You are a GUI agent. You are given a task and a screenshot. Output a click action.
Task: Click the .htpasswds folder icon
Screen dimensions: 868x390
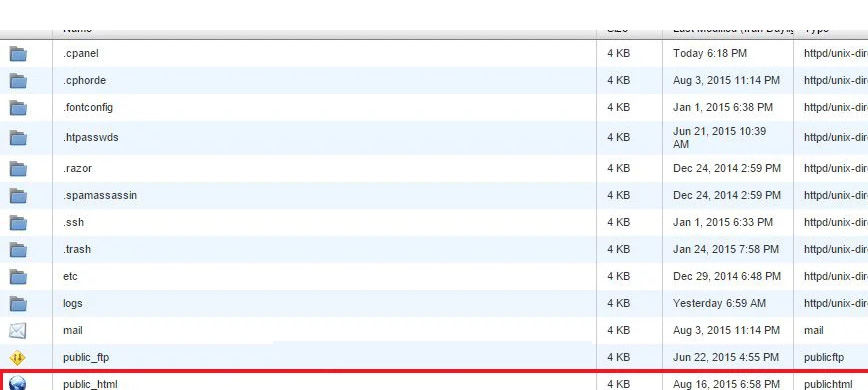coord(18,137)
